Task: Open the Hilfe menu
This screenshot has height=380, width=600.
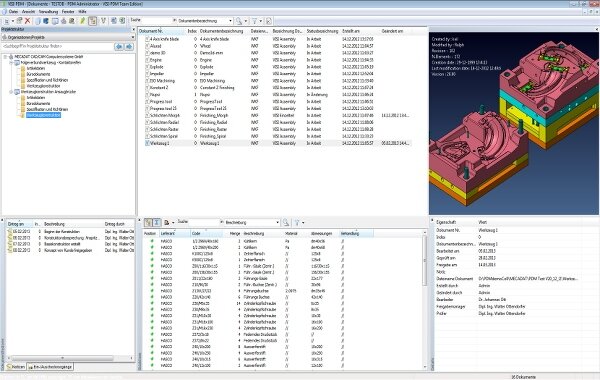Action: click(x=82, y=12)
